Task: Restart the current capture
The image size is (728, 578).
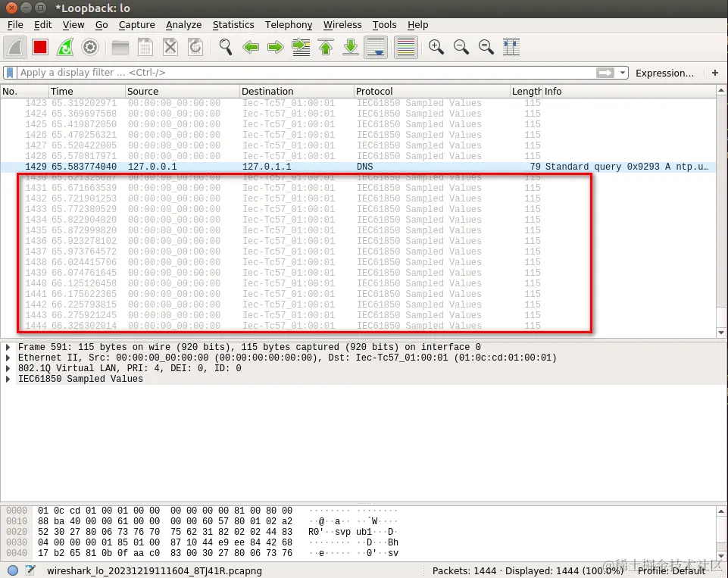Action: pyautogui.click(x=65, y=47)
